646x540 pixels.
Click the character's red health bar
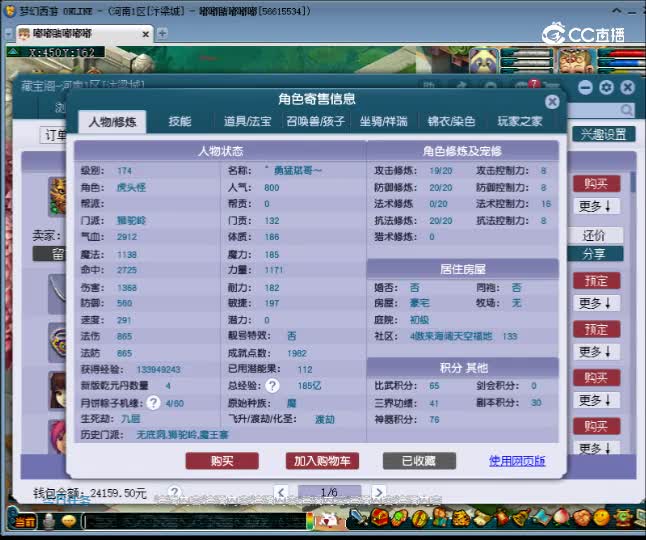click(x=622, y=53)
